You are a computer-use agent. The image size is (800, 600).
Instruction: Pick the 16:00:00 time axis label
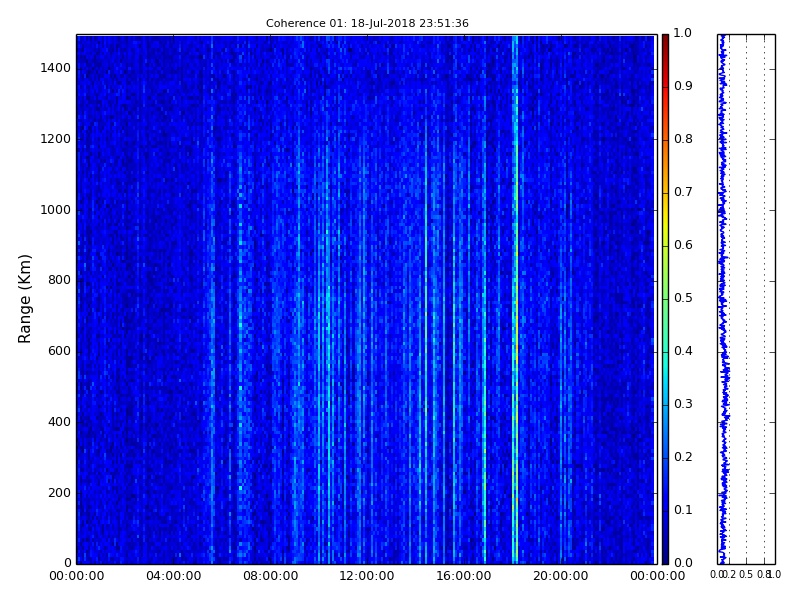[x=464, y=576]
